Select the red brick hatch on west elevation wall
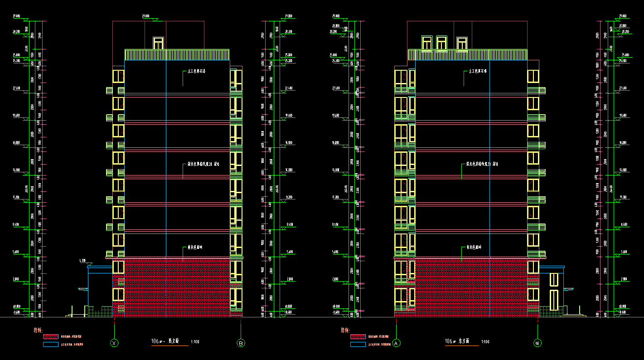This screenshot has height=360, width=644. [x=177, y=288]
